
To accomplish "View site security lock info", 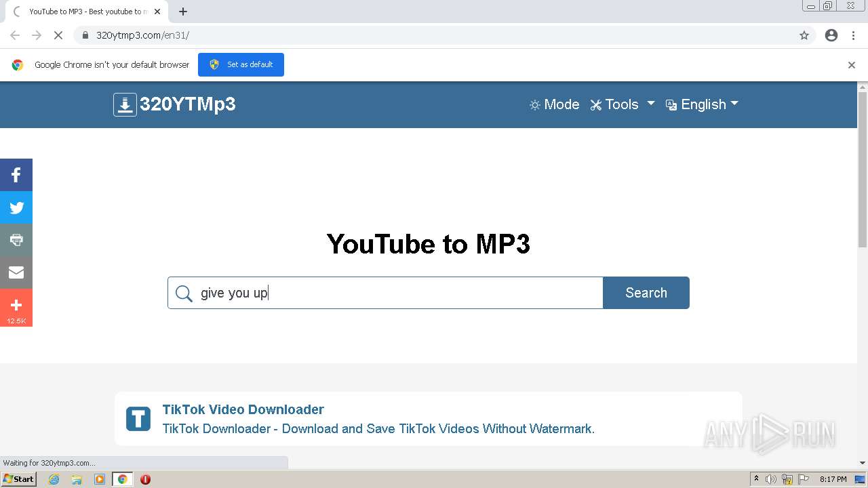I will [x=85, y=35].
